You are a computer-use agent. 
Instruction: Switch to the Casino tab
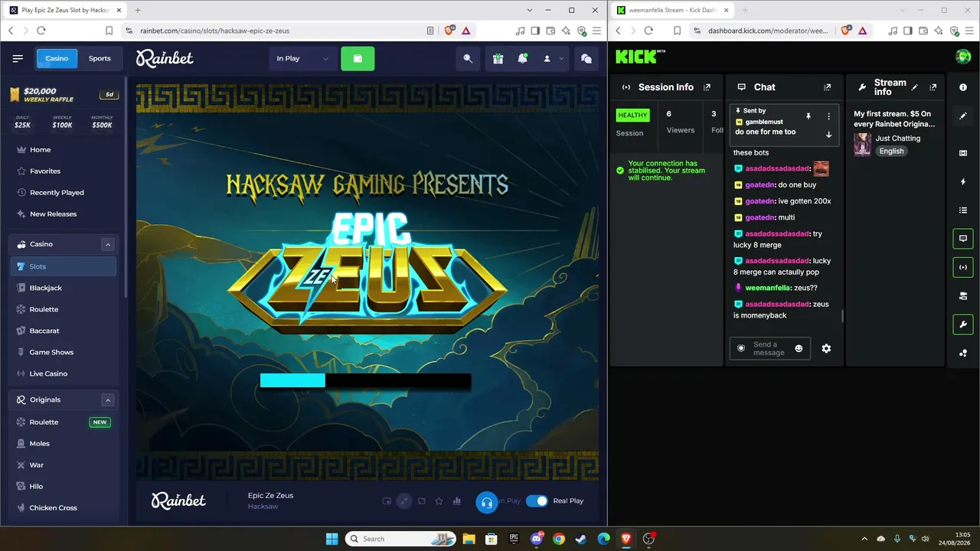[x=57, y=58]
